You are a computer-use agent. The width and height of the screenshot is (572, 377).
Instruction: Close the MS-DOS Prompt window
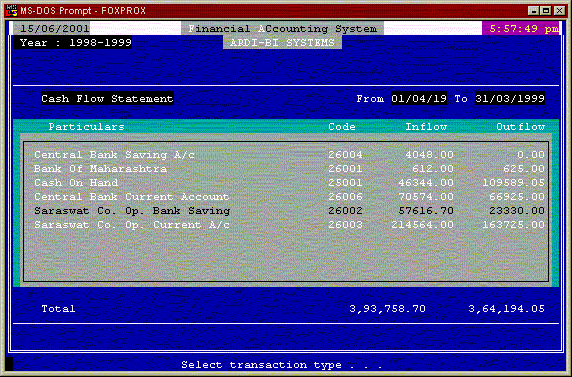[559, 11]
